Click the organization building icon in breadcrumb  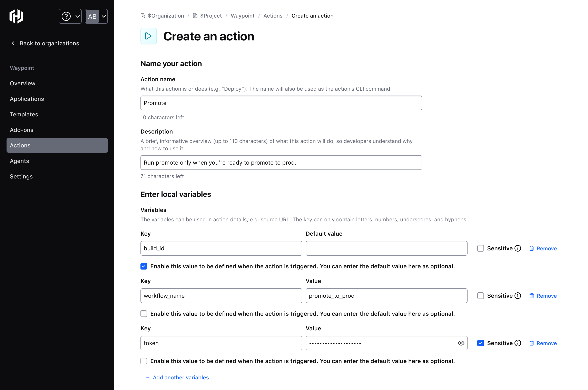143,16
